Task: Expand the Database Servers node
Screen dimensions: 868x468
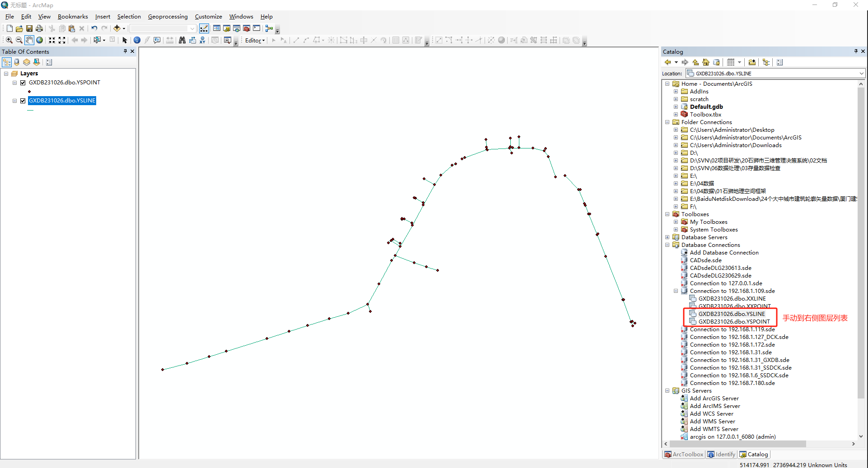Action: coord(667,237)
